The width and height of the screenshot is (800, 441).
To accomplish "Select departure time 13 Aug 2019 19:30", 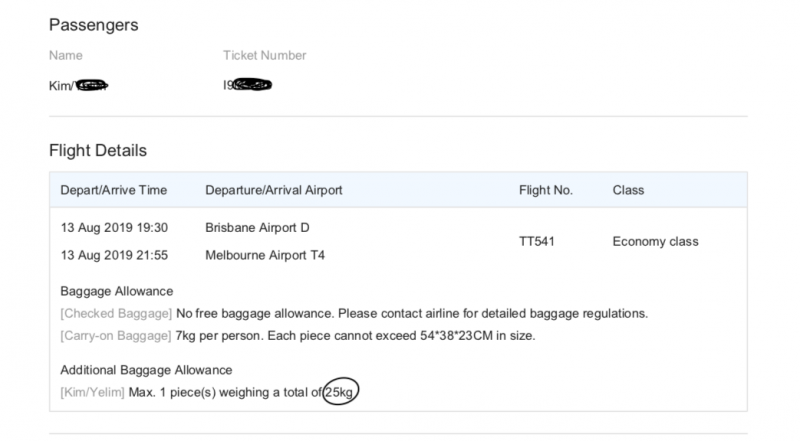I will (x=114, y=228).
